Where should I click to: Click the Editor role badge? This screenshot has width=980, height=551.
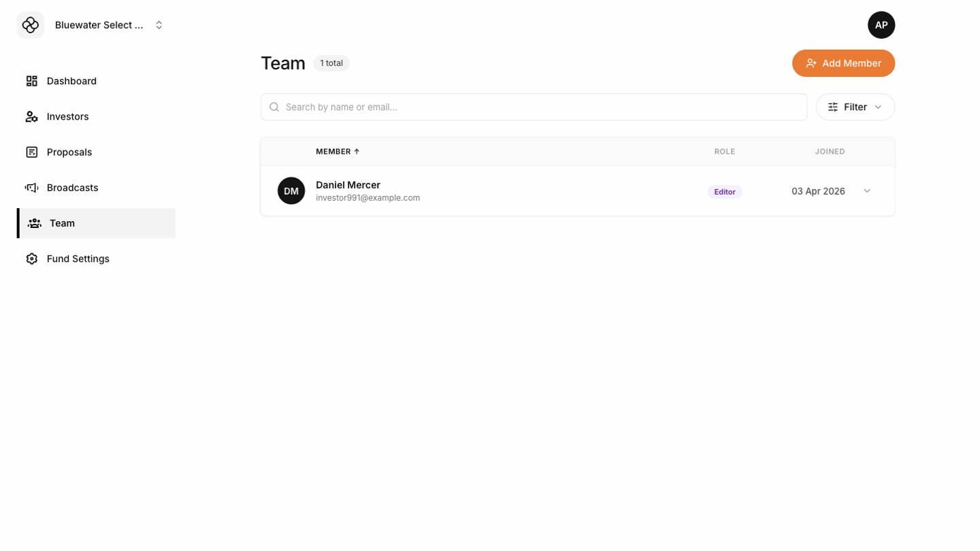click(x=724, y=192)
